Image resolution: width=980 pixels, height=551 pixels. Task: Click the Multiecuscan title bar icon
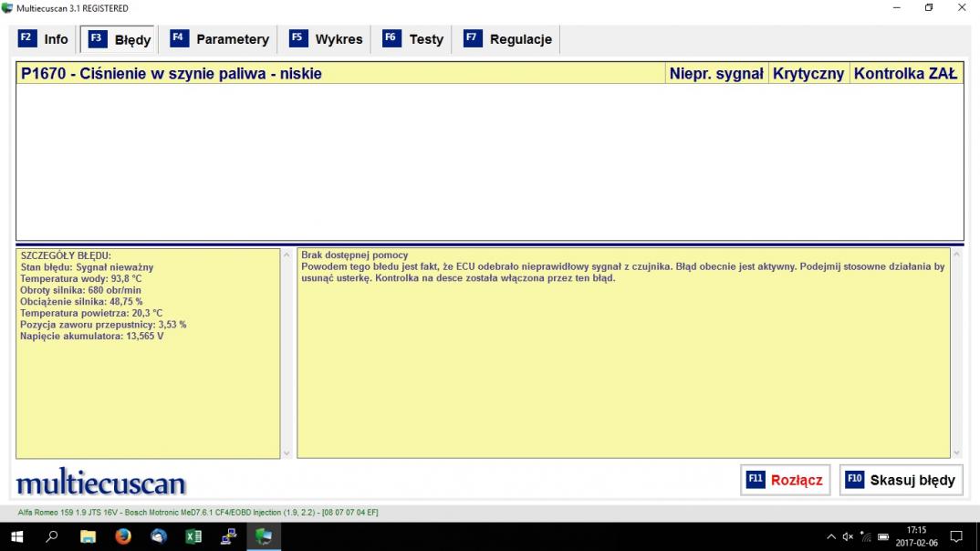(7, 8)
